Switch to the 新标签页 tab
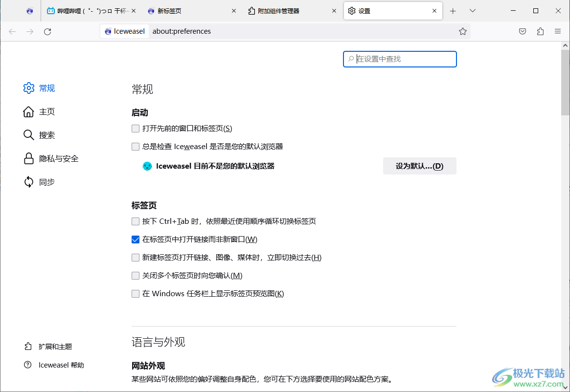 coord(191,11)
